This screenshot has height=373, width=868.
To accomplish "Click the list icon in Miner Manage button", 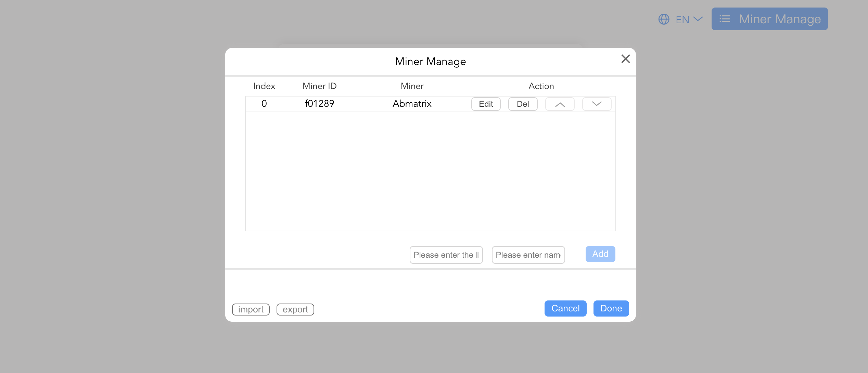I will (725, 19).
